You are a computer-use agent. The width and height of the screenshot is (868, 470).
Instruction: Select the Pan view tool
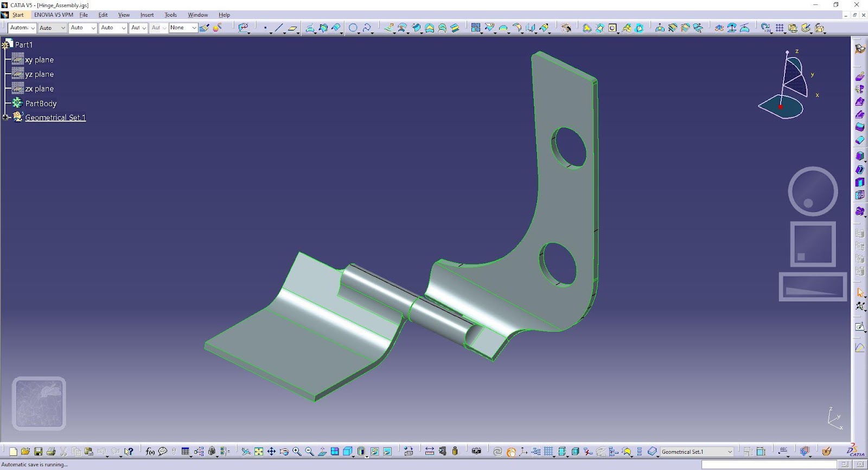(271, 452)
